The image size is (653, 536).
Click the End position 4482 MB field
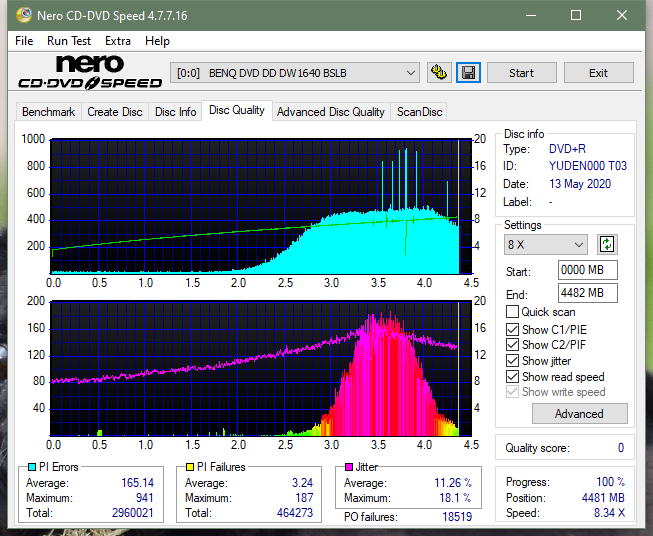pos(587,293)
